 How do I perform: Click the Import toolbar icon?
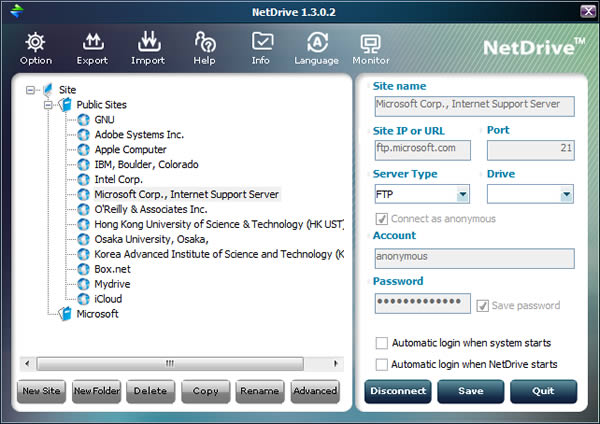[148, 43]
